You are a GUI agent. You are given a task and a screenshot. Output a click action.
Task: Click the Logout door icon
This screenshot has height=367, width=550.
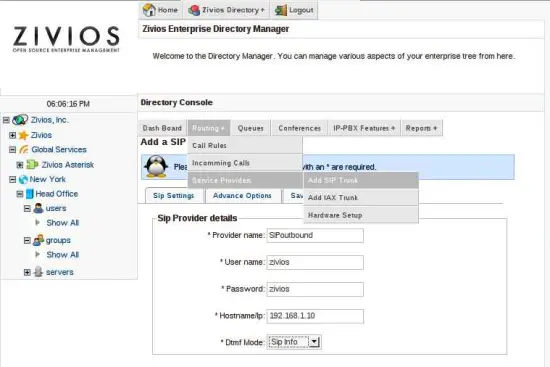[x=281, y=10]
